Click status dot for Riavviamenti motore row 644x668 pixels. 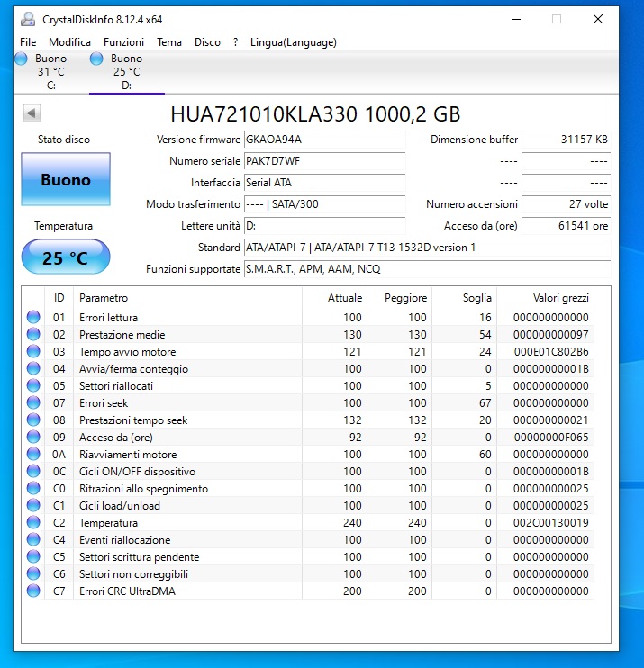[33, 454]
